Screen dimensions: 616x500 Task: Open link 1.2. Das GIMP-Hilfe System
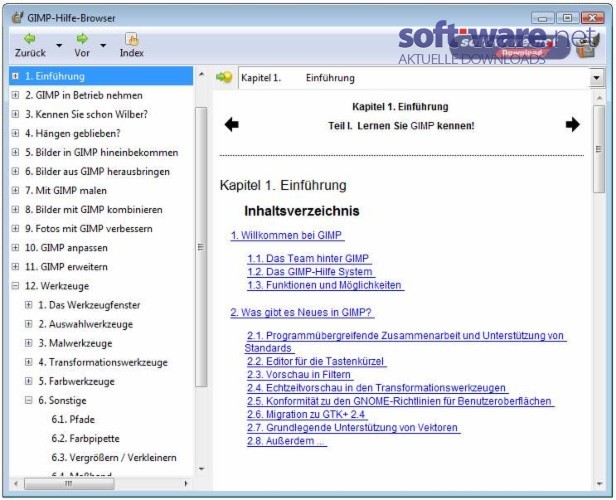[310, 272]
